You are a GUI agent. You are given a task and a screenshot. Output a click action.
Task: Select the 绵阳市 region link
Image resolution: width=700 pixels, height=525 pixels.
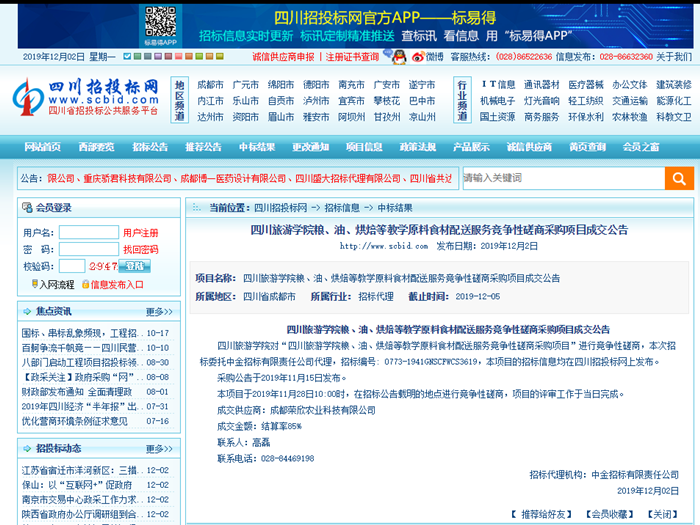pyautogui.click(x=281, y=85)
